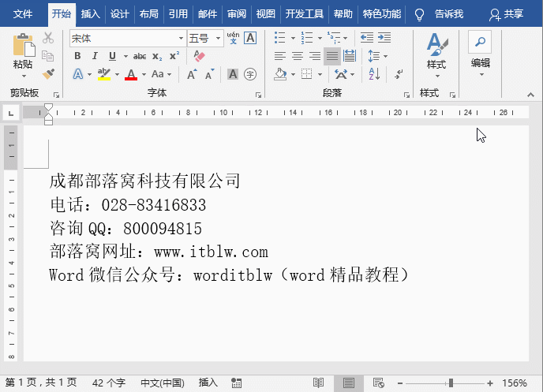Click the Paste clipboard icon
The image size is (543, 392).
(x=24, y=45)
